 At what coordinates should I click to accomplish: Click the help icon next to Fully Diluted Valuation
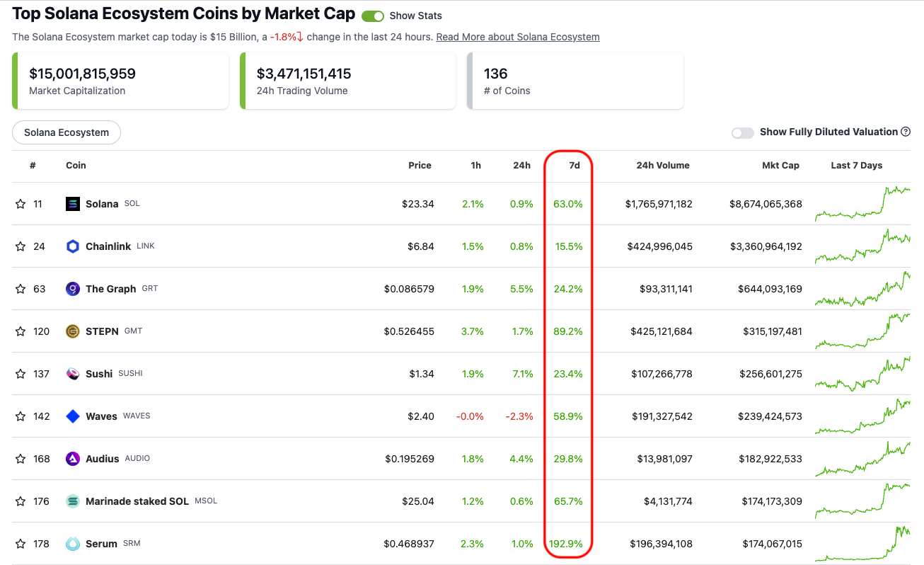[x=906, y=132]
